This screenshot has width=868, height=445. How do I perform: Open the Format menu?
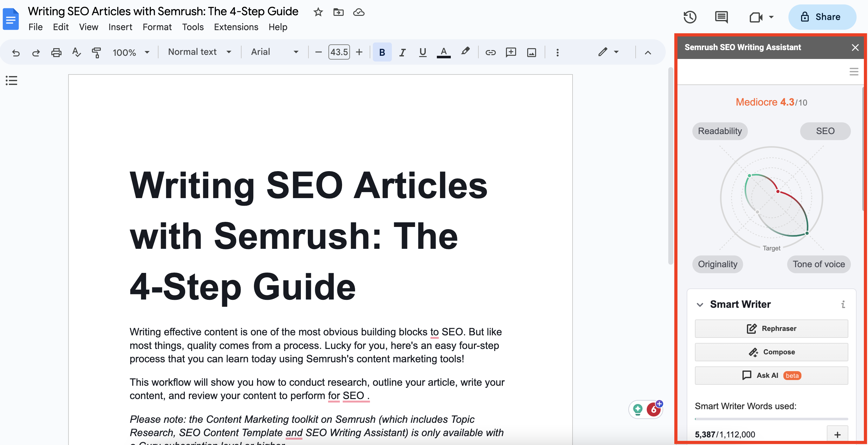click(x=157, y=27)
